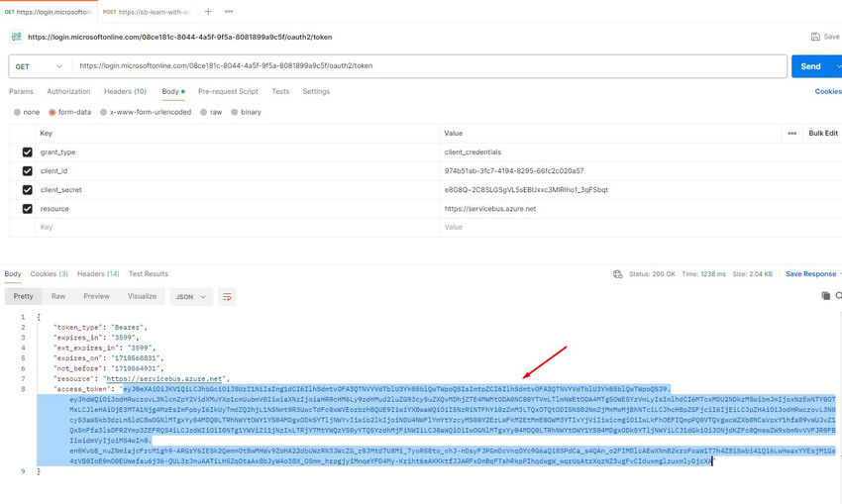Open the Save Response dropdown
This screenshot has height=504, width=842.
point(811,274)
